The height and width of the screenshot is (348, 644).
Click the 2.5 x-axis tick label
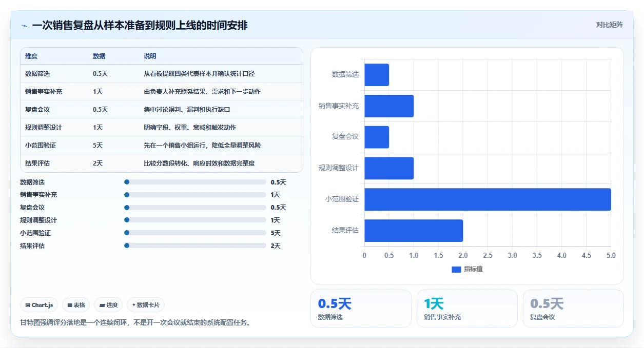pos(487,255)
